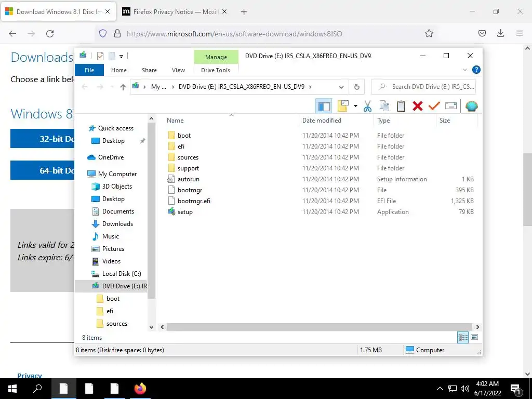Open Videos in navigation pane
The image size is (532, 399).
(111, 261)
